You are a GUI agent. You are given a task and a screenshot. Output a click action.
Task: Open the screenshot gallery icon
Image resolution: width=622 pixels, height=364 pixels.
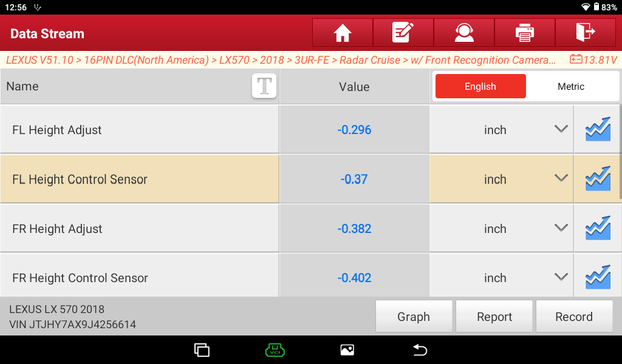pos(347,350)
